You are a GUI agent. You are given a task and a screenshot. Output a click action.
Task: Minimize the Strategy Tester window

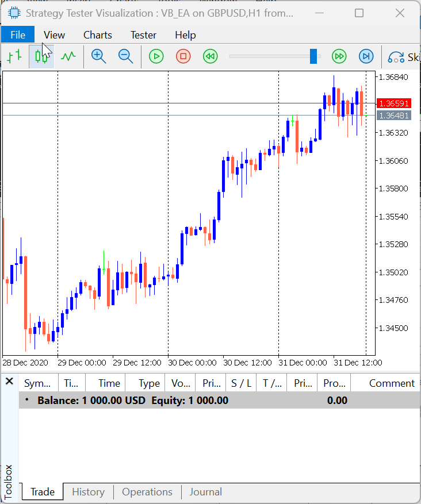pyautogui.click(x=319, y=13)
